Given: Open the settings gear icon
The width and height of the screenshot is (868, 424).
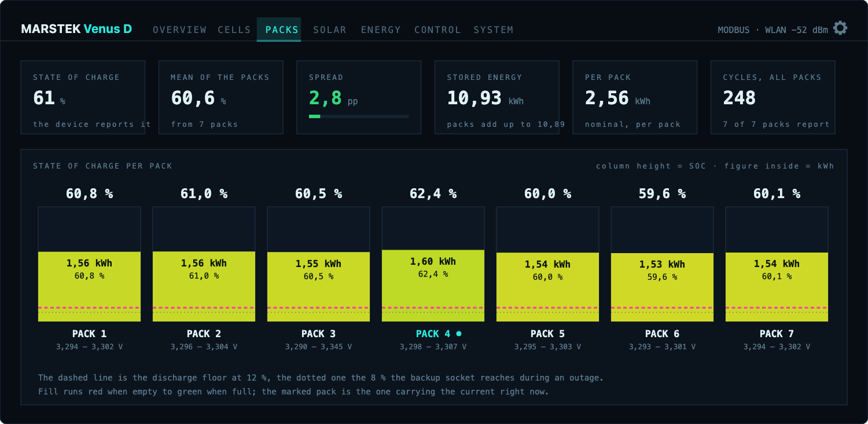Looking at the screenshot, I should click(x=840, y=28).
